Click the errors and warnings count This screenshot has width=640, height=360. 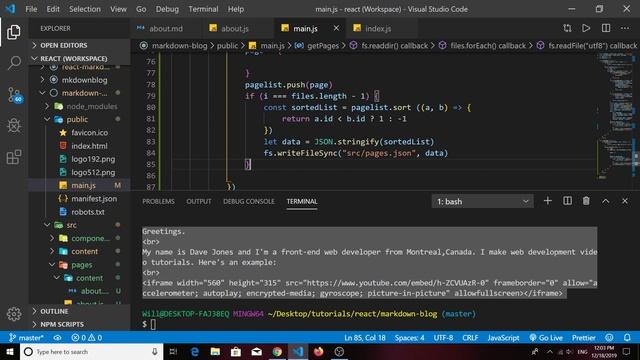pos(87,338)
